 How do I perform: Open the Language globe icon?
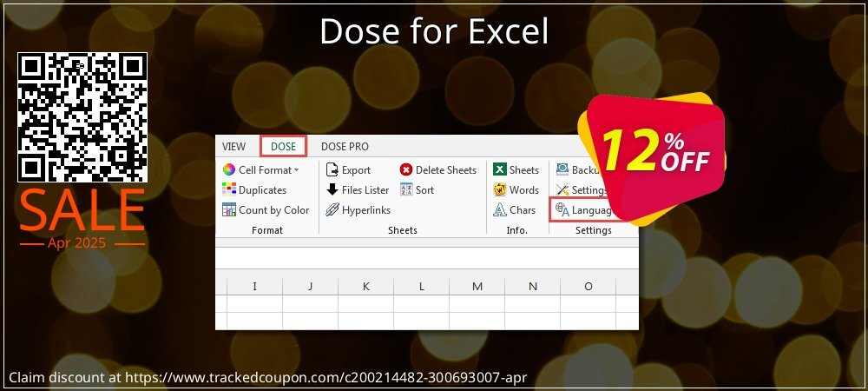pyautogui.click(x=562, y=210)
